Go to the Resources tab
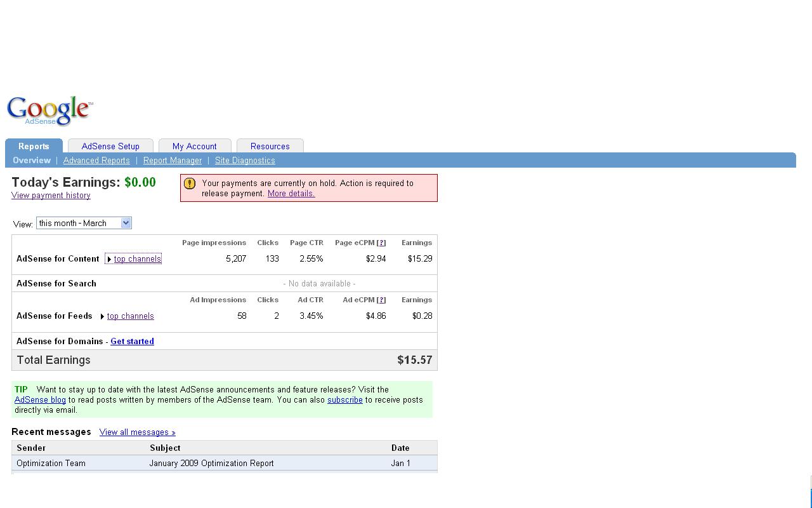The height and width of the screenshot is (508, 812). (270, 146)
